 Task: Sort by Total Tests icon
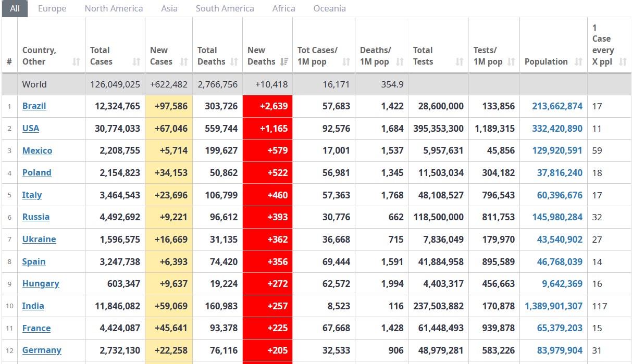460,61
